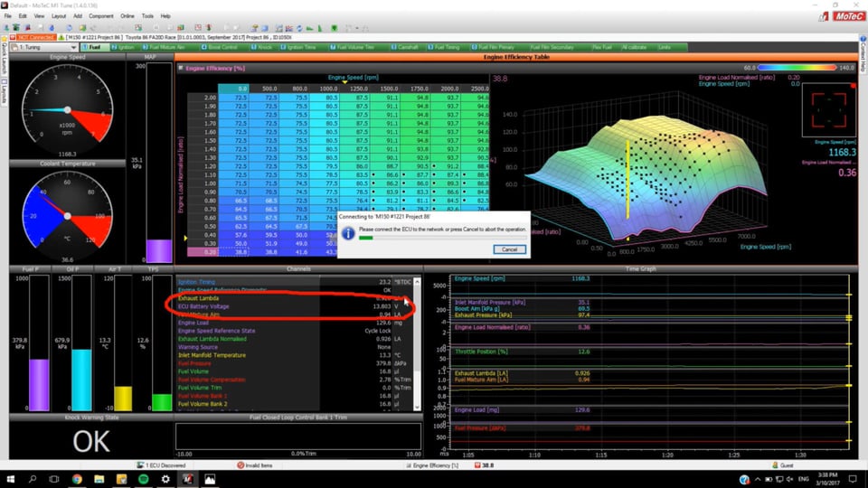
Task: Click the green shield toolbar icon
Action: 334,28
